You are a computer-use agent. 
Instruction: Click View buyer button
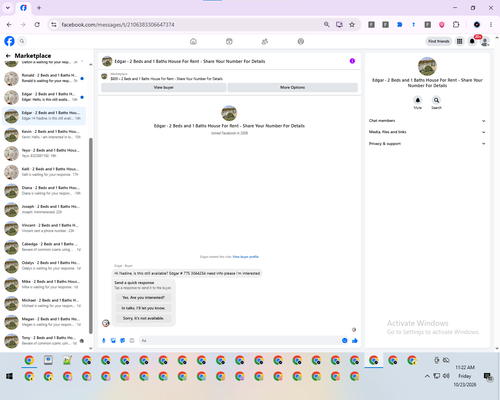[x=164, y=87]
